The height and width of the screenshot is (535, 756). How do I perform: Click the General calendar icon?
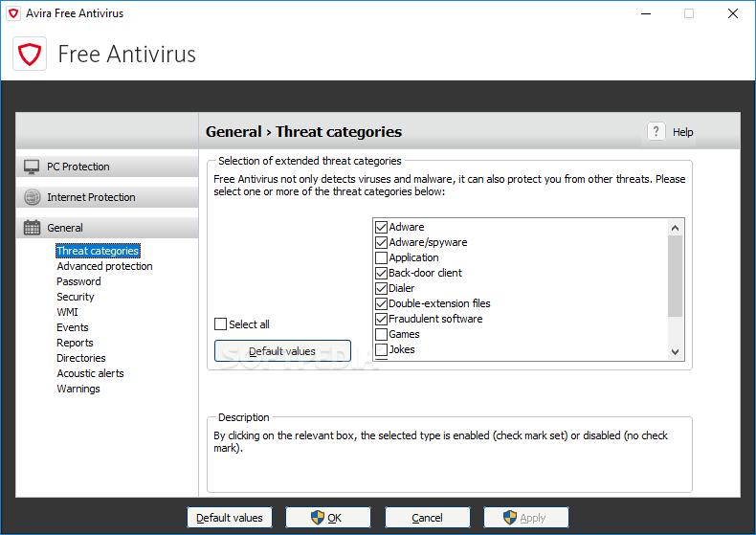pos(32,228)
